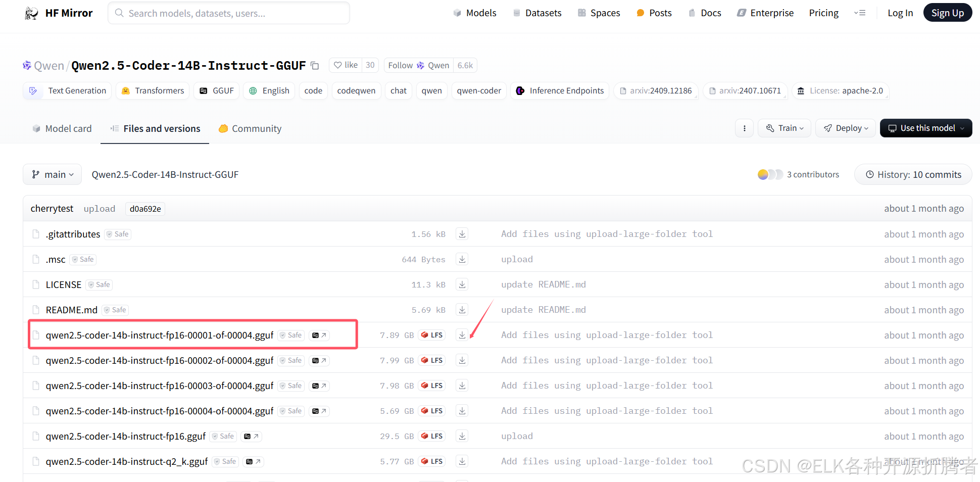This screenshot has height=482, width=980.
Task: Download fp16-00004-of-00004.gguf file
Action: click(x=462, y=411)
